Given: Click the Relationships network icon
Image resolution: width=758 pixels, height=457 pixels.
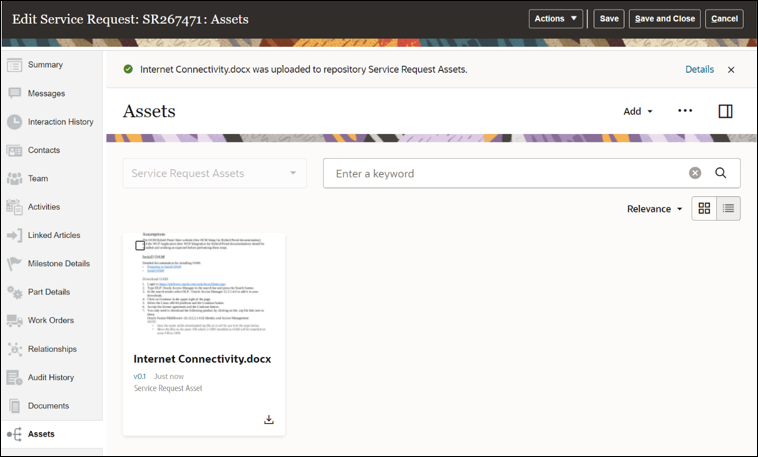Looking at the screenshot, I should click(x=15, y=349).
